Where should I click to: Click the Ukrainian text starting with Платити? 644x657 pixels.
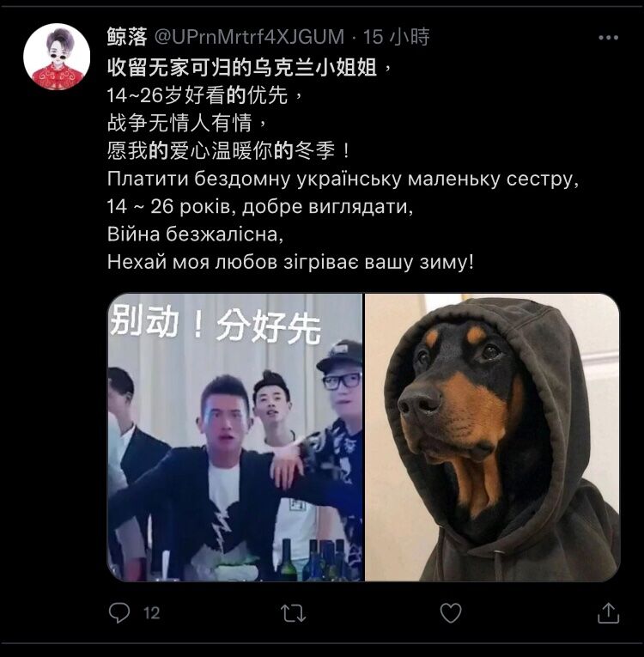[343, 179]
